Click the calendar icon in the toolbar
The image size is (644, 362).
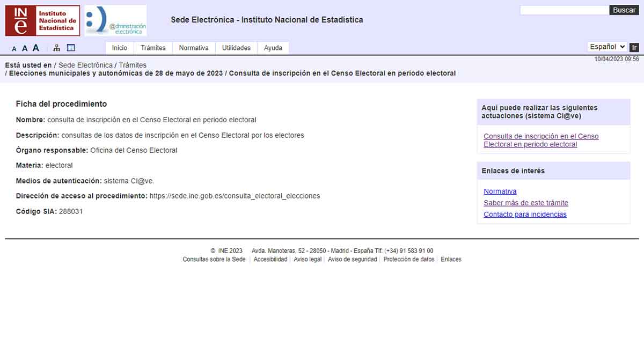coord(70,47)
